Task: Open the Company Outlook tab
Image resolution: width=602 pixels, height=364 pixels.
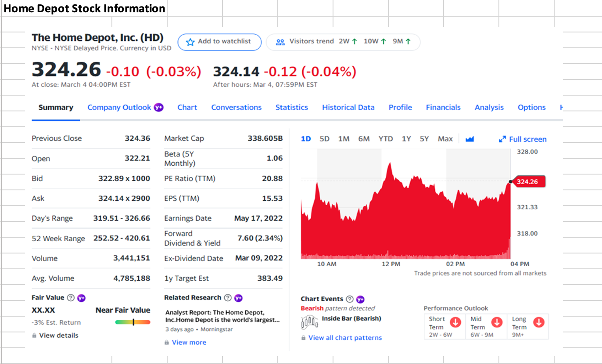Action: click(x=119, y=107)
